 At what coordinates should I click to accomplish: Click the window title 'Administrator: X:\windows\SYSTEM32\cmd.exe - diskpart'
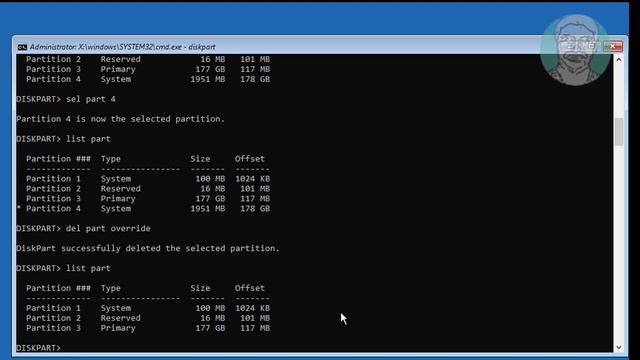[x=122, y=47]
